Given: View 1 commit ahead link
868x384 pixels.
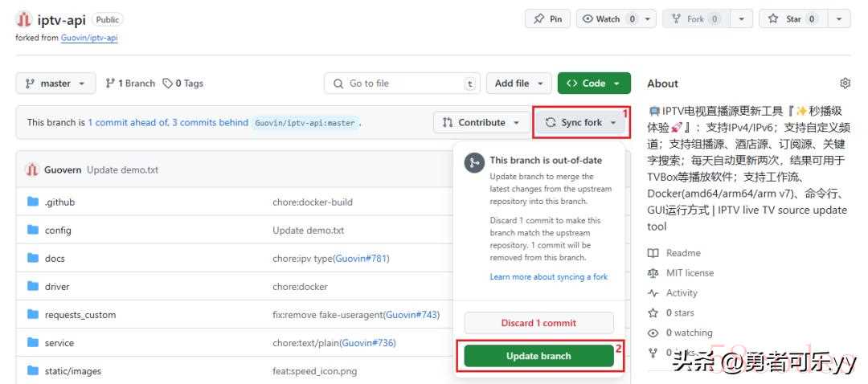Looking at the screenshot, I should tap(127, 122).
